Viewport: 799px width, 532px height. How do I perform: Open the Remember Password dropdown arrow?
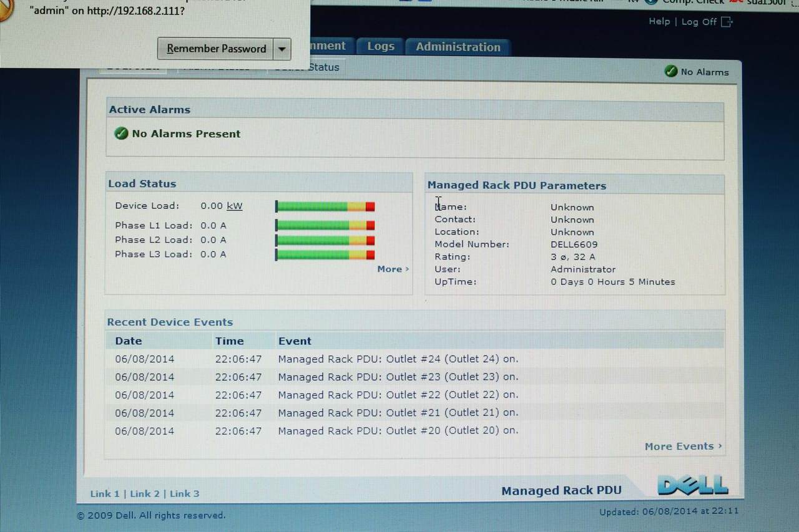(282, 49)
